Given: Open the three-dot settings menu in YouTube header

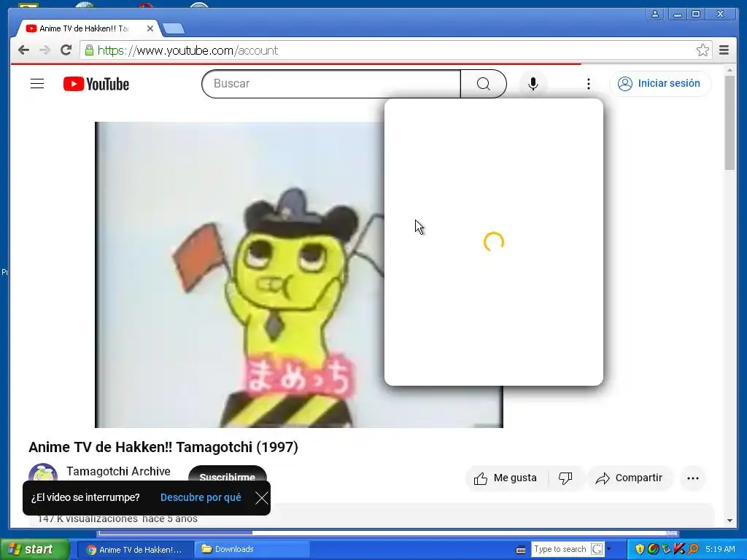Looking at the screenshot, I should click(x=589, y=84).
